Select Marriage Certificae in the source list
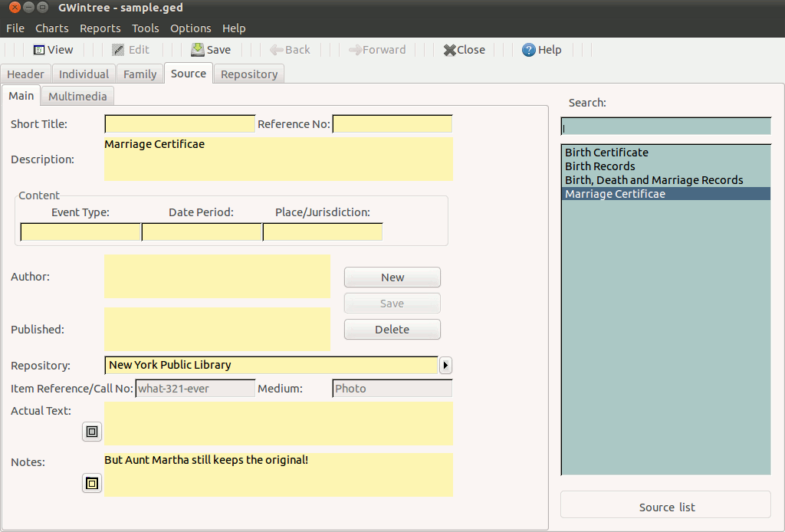The height and width of the screenshot is (532, 785). pos(666,194)
